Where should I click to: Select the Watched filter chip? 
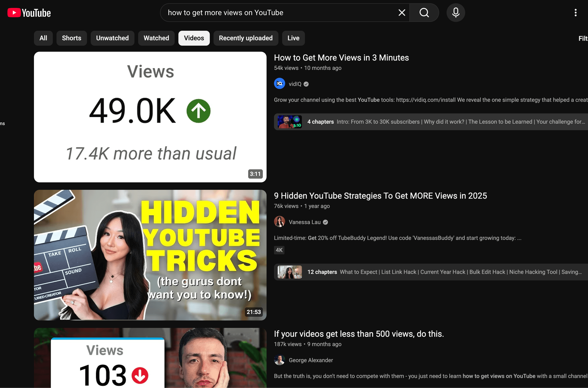pyautogui.click(x=156, y=38)
